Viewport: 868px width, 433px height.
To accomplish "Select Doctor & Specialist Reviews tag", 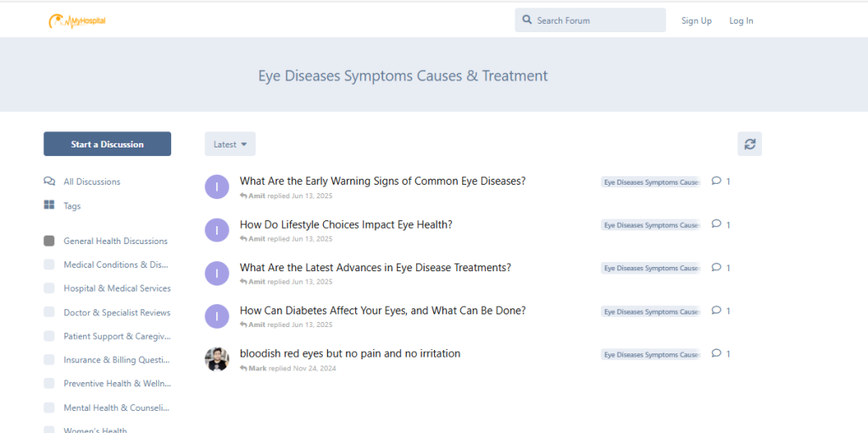I will [117, 313].
